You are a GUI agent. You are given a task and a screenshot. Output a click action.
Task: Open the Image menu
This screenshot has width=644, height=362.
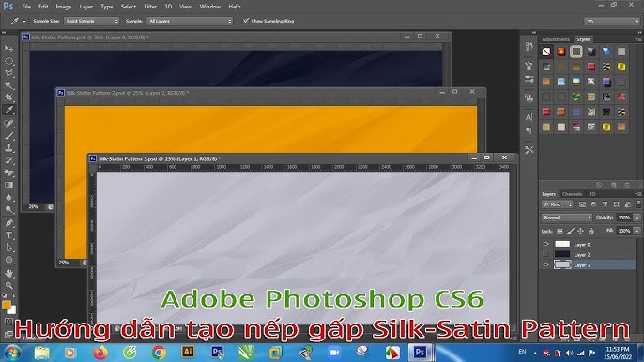[x=63, y=7]
